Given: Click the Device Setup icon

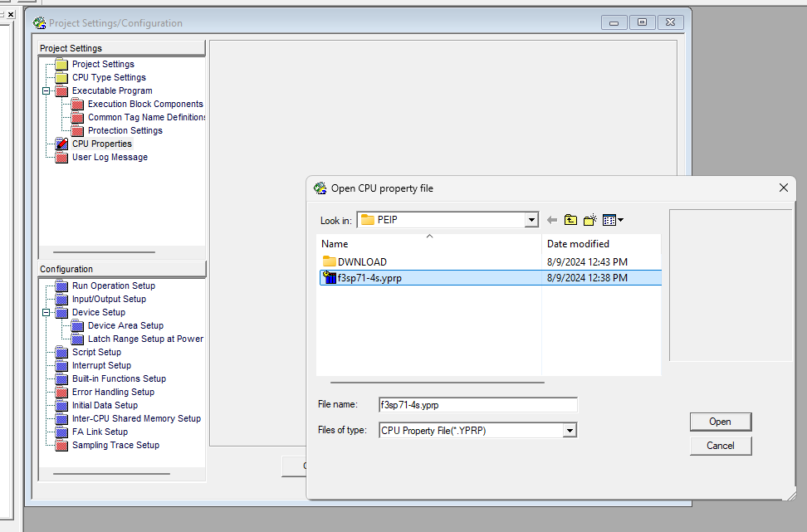Looking at the screenshot, I should click(61, 313).
